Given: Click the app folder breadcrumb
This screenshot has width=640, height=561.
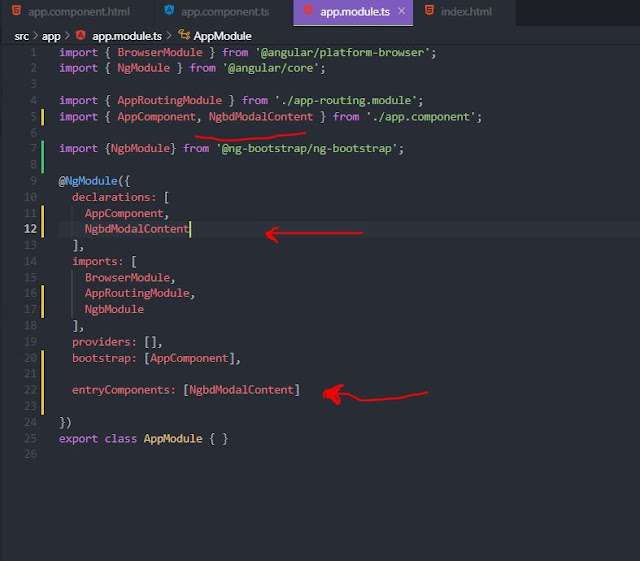Looking at the screenshot, I should pyautogui.click(x=51, y=36).
